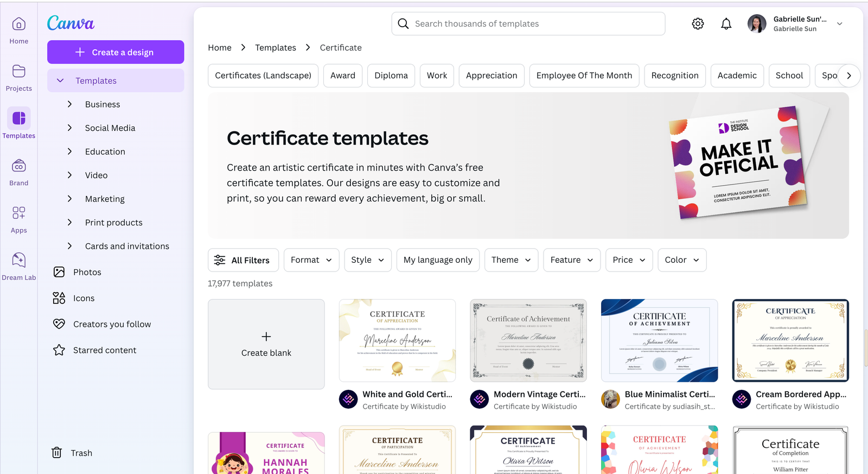The image size is (868, 474).
Task: Open Trash in the side panel
Action: 72,453
